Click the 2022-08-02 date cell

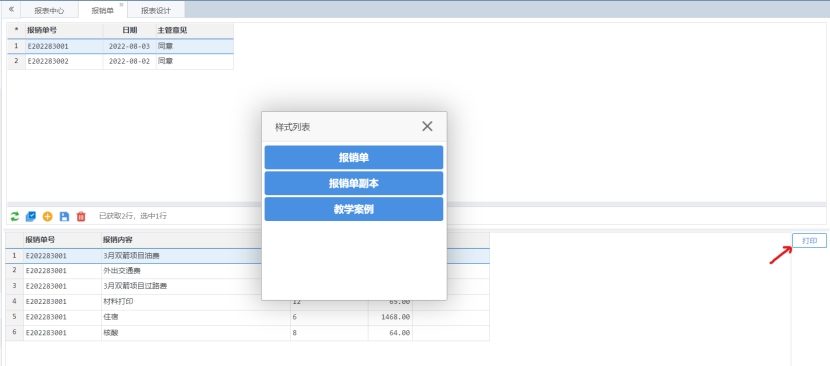coord(130,61)
